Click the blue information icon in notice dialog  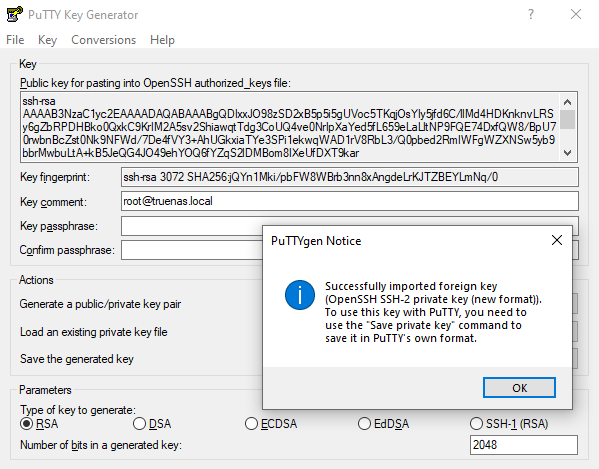click(x=300, y=295)
